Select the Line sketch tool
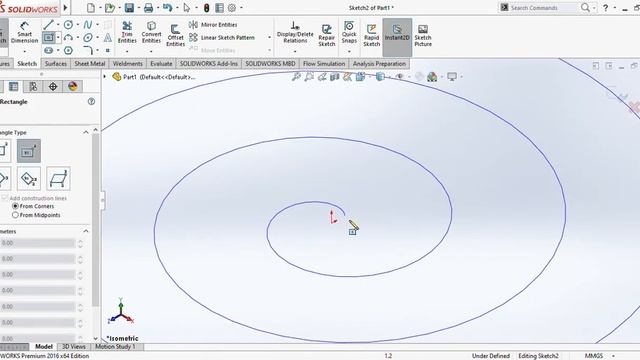 pos(49,25)
